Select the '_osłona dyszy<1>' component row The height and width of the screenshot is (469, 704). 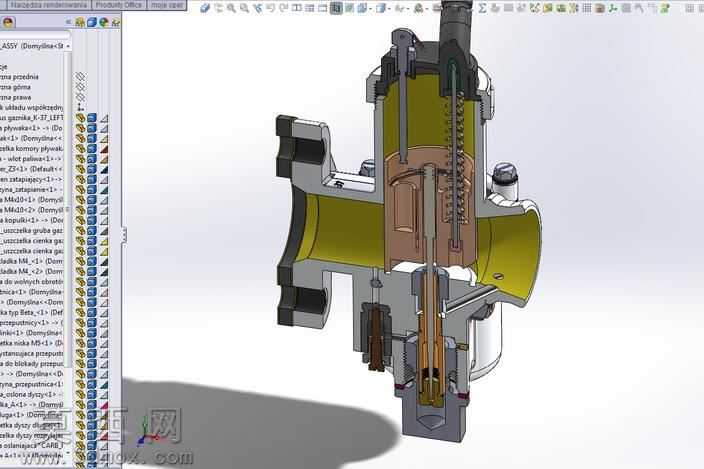[32, 394]
